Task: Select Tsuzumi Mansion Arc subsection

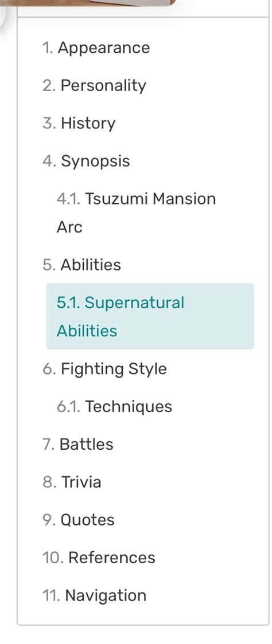Action: pyautogui.click(x=136, y=213)
